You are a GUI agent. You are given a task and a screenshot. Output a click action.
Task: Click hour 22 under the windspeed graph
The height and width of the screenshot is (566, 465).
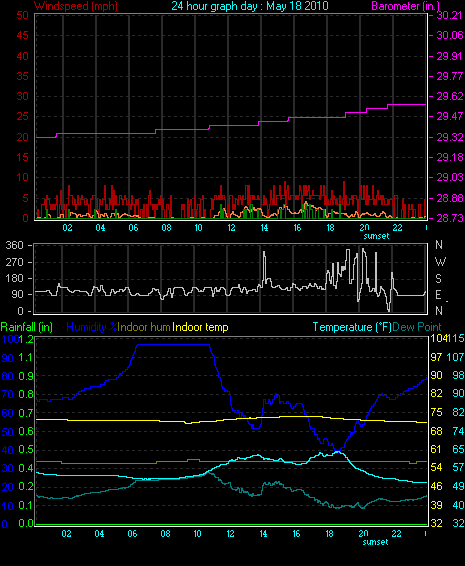click(x=397, y=228)
